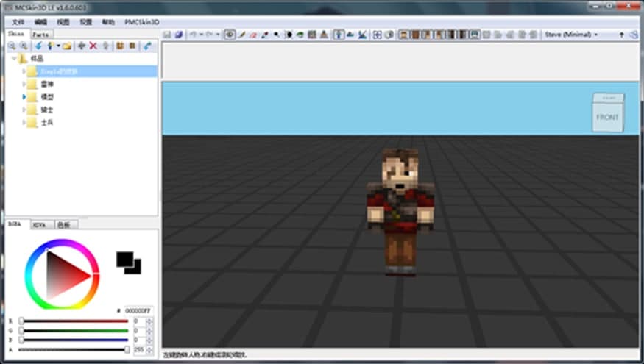
Task: Select the noise tool
Action: [x=312, y=35]
